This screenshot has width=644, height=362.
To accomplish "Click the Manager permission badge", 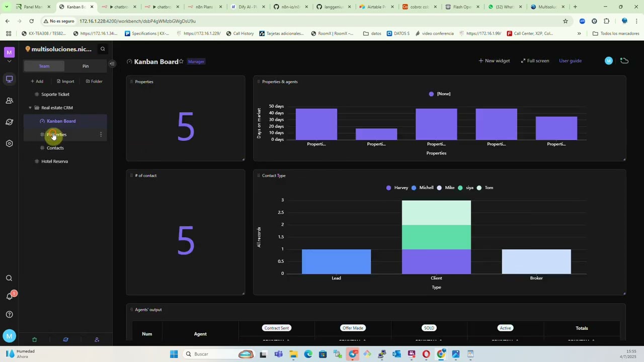I will 196,61.
